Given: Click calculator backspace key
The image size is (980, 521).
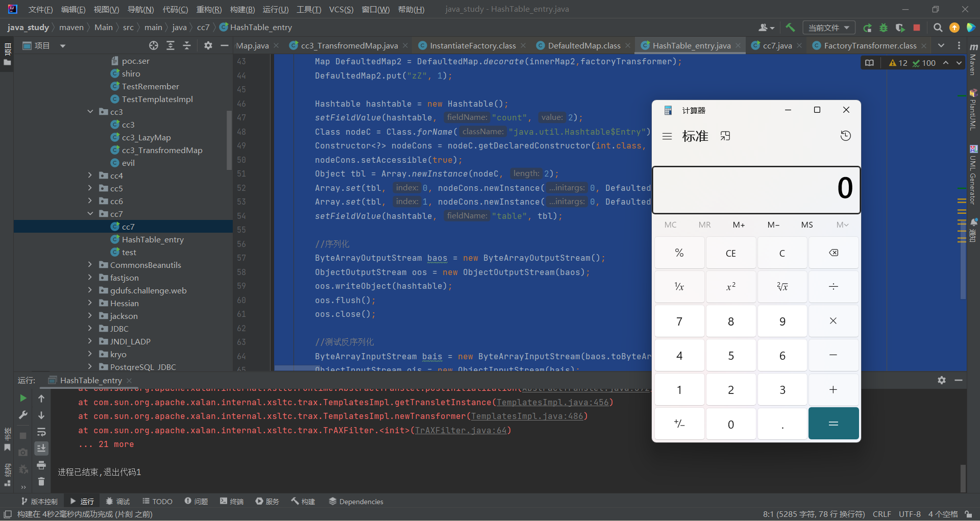Looking at the screenshot, I should coord(833,253).
